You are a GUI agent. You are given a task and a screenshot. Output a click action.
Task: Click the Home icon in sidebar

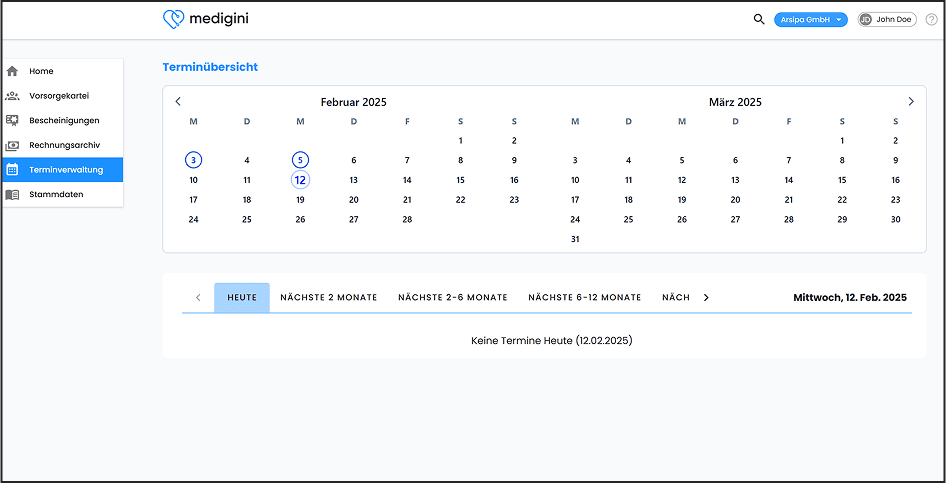(12, 71)
